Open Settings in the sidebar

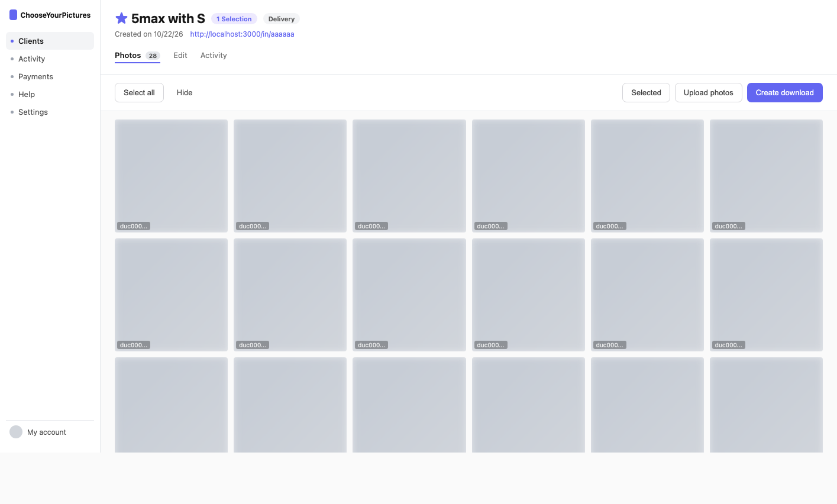point(50,112)
